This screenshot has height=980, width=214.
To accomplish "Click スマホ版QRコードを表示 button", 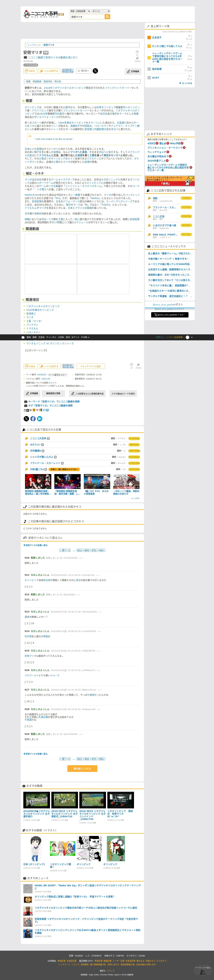I will point(123,394).
